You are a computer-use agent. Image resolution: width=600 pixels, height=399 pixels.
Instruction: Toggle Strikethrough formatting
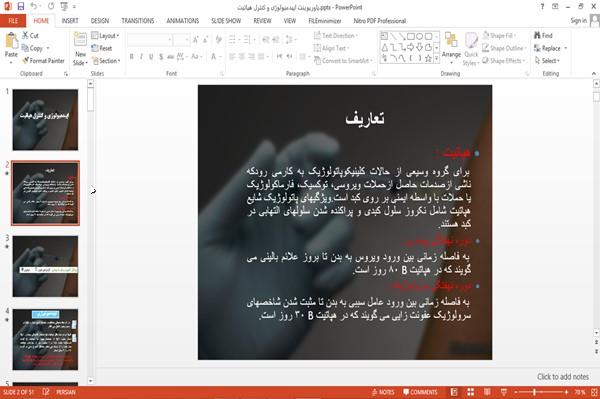point(171,57)
